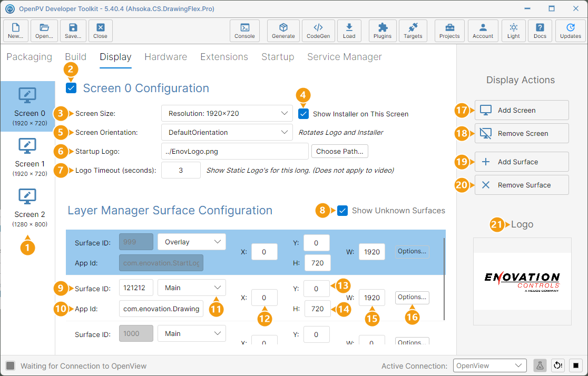This screenshot has height=376, width=588.
Task: Open the Screen Orientation dropdown
Action: 227,132
